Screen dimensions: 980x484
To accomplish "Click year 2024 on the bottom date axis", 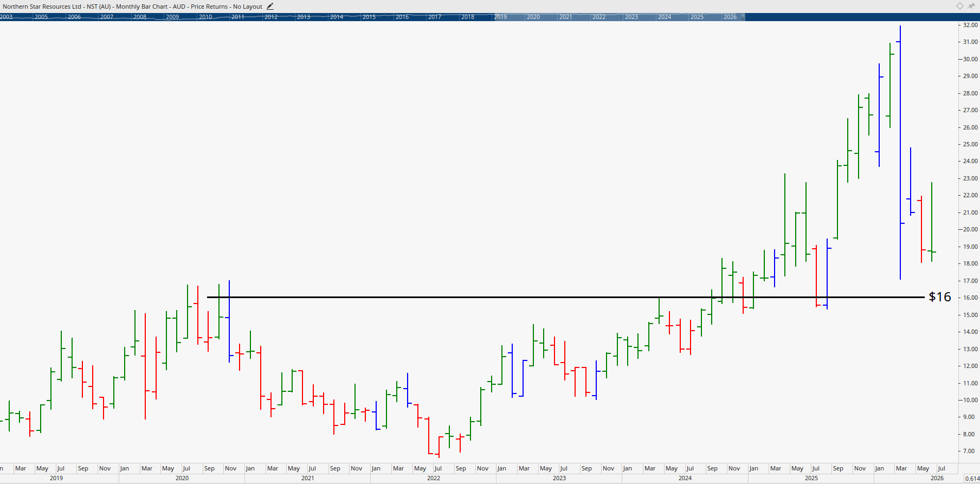I will [x=685, y=478].
